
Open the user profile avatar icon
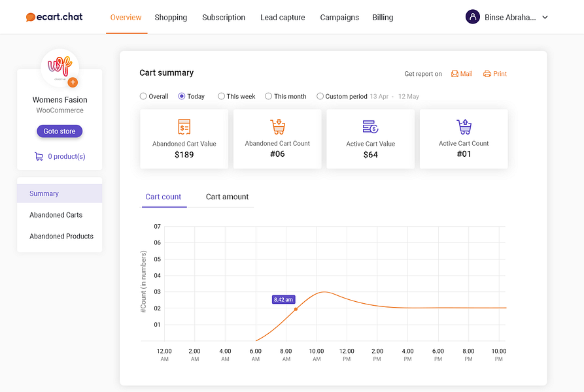(x=473, y=17)
